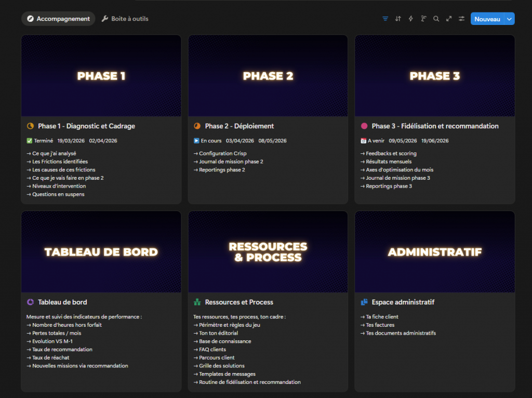
Task: Open view settings sliders icon
Action: point(461,19)
